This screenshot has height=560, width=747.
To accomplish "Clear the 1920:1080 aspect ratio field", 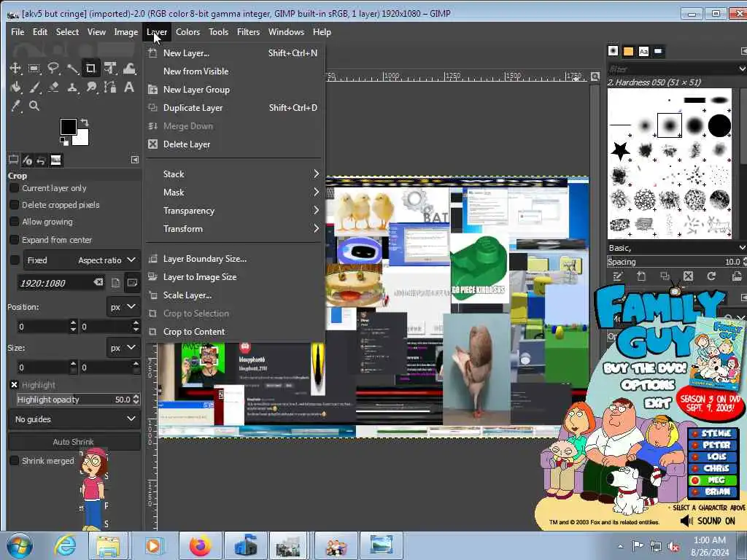I will pyautogui.click(x=98, y=282).
